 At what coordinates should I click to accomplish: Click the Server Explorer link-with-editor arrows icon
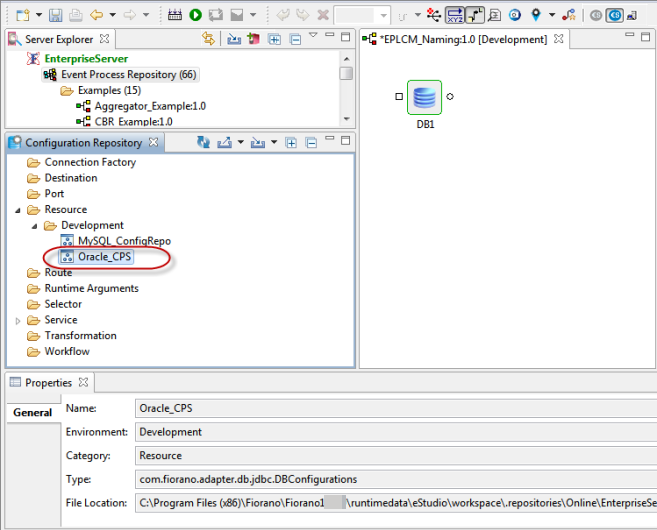point(208,39)
